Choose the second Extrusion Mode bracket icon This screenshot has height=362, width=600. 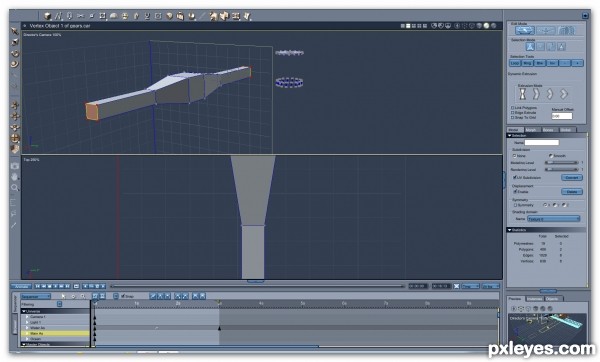[536, 94]
